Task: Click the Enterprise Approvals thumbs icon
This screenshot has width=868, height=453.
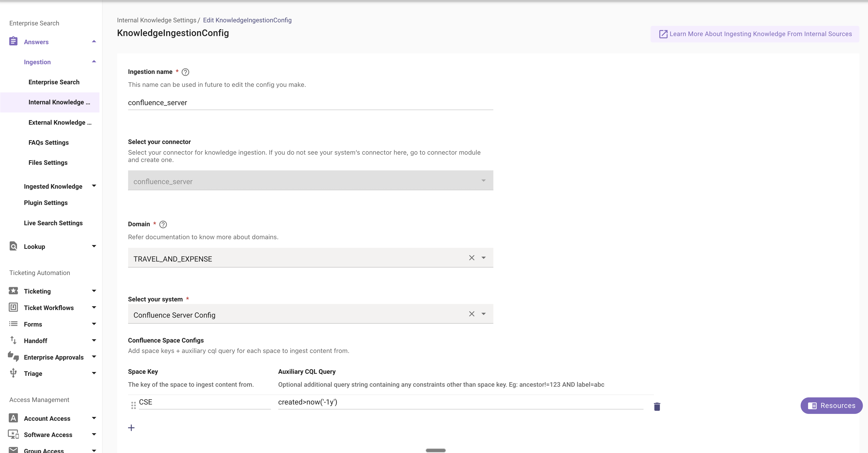Action: (x=13, y=357)
